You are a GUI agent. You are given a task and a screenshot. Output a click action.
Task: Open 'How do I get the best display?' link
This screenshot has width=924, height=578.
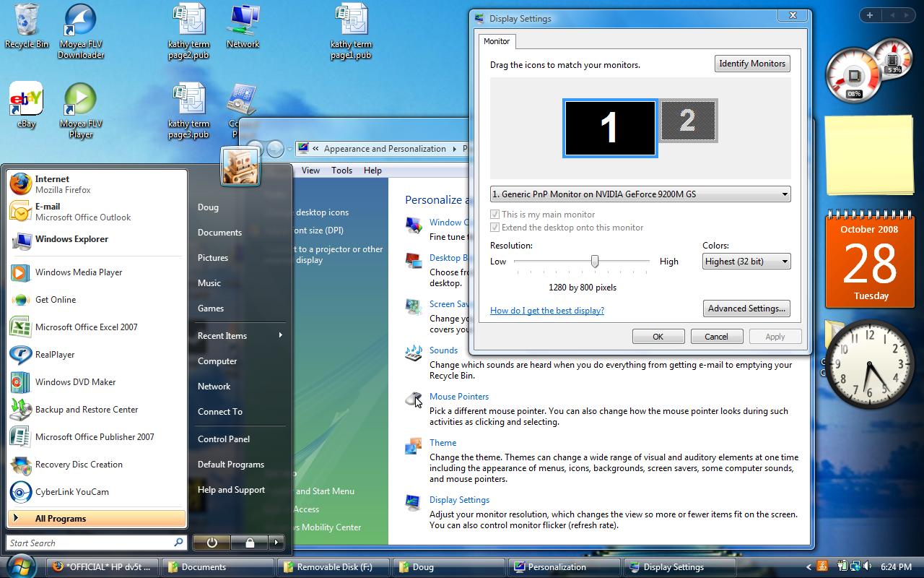546,311
